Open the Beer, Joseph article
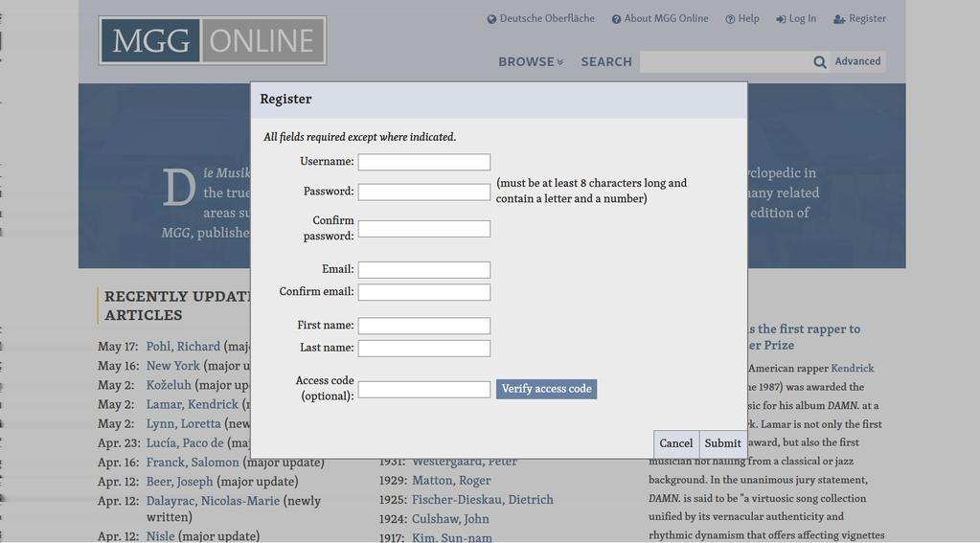This screenshot has width=980, height=543. pos(179,482)
